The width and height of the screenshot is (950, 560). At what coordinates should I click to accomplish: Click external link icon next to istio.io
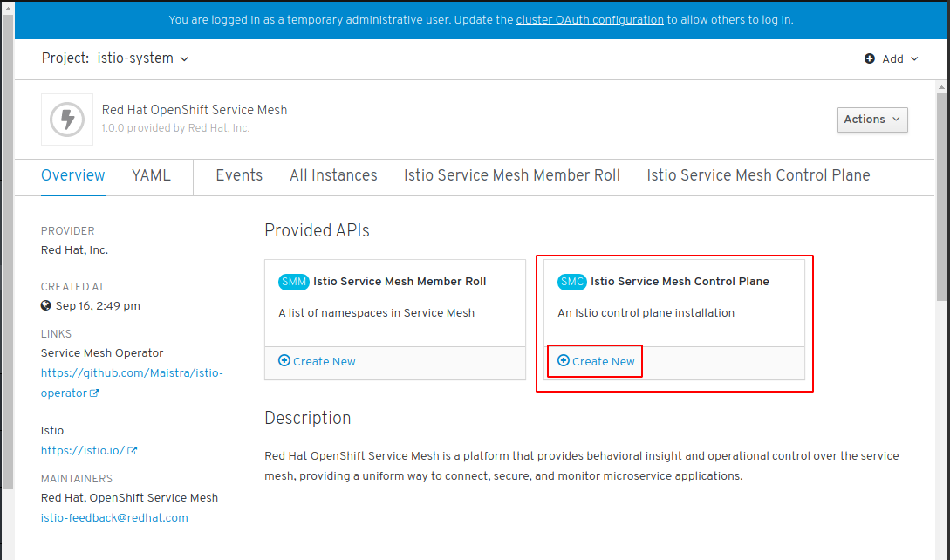pos(132,450)
